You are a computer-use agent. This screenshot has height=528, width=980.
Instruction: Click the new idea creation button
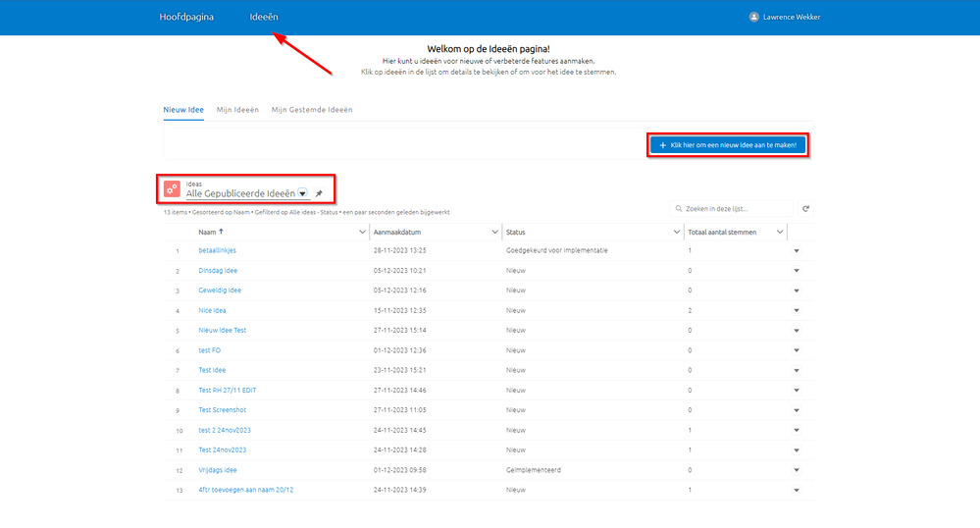point(728,145)
